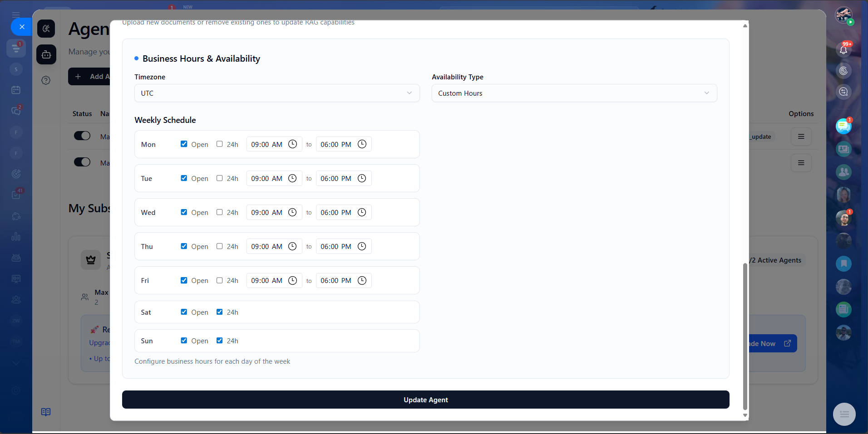Click the Tuesday start time field
The image size is (868, 434).
point(266,179)
